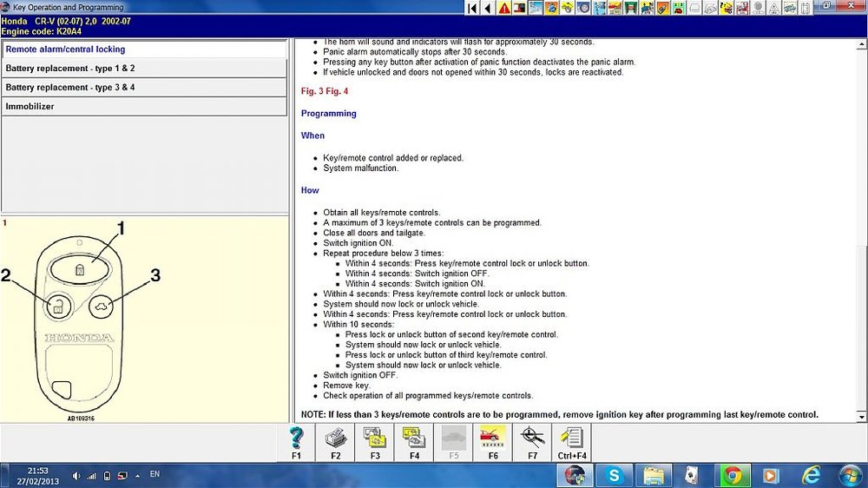Open Google Chrome from the taskbar
The width and height of the screenshot is (868, 488).
[x=733, y=475]
